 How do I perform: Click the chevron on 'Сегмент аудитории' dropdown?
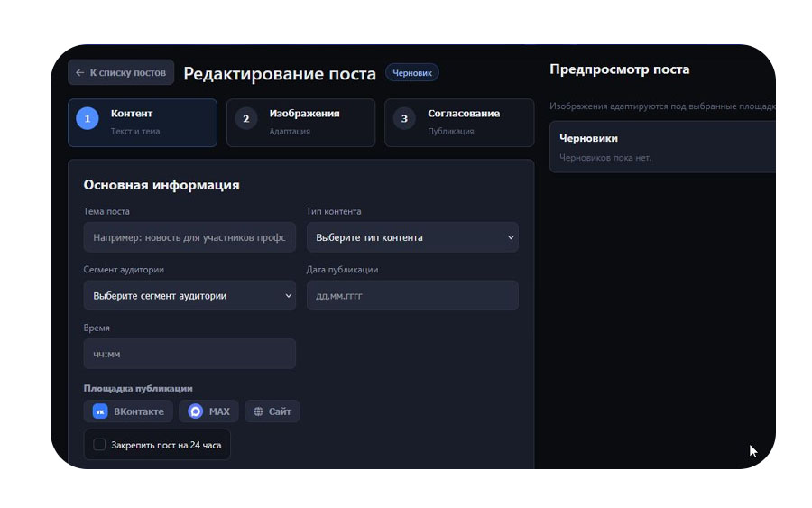(x=289, y=296)
